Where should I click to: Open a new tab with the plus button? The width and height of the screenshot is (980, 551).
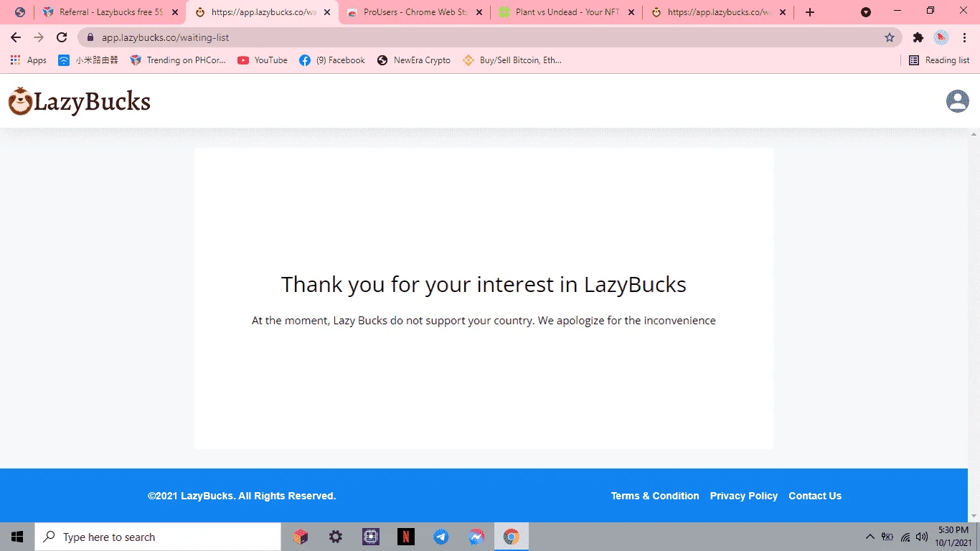click(810, 12)
